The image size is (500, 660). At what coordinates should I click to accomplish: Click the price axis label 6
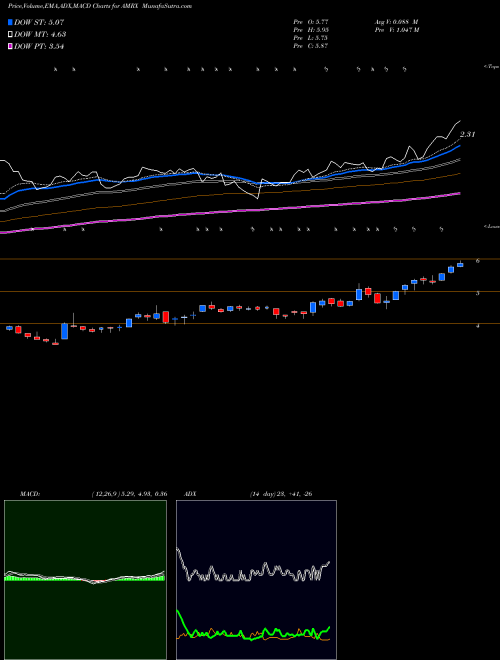point(478,261)
